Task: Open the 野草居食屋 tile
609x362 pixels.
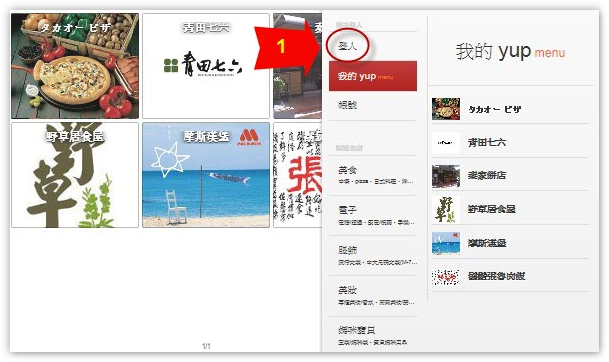Action: [75, 175]
